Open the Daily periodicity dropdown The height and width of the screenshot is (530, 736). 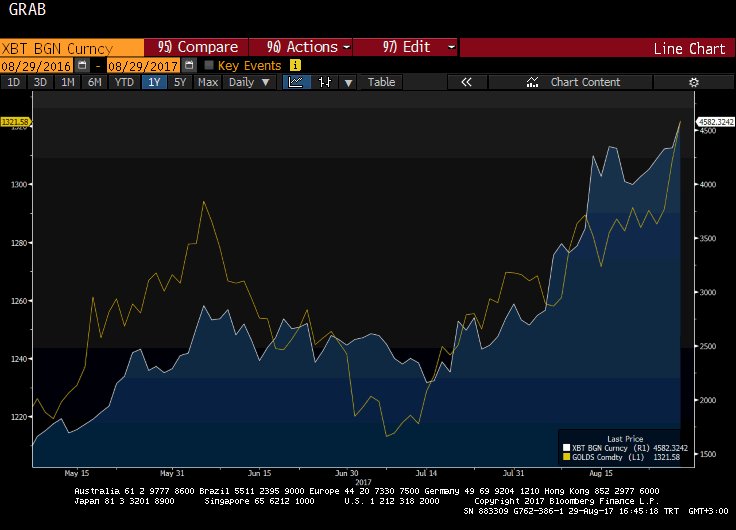pyautogui.click(x=249, y=82)
